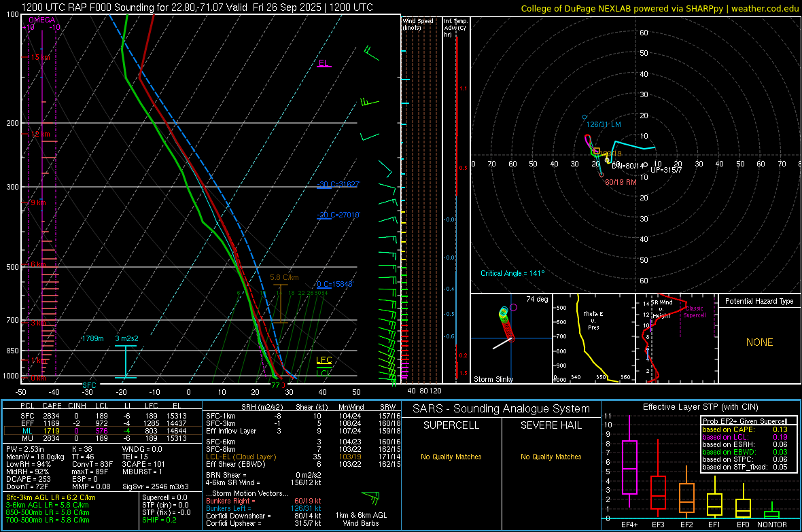Select the EFF parcel row
The image size is (802, 532).
[x=103, y=423]
